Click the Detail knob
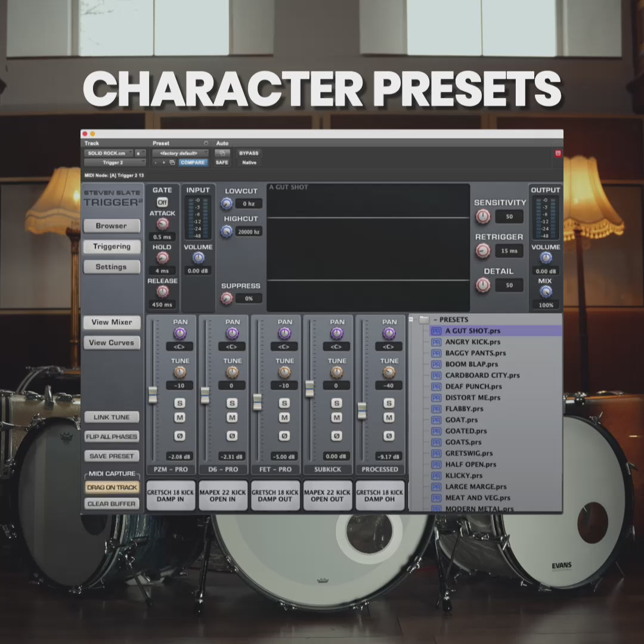 [x=483, y=285]
